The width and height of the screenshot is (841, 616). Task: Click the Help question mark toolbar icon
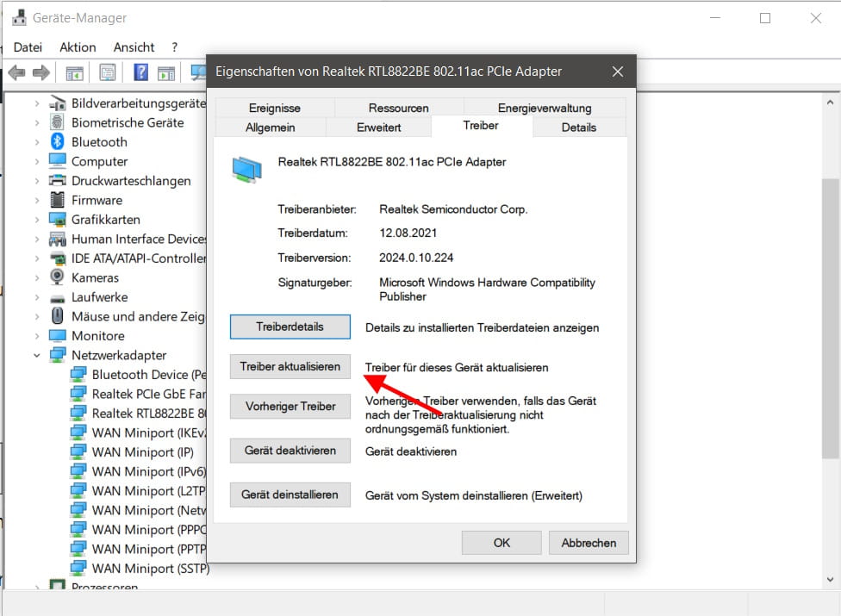tap(140, 72)
